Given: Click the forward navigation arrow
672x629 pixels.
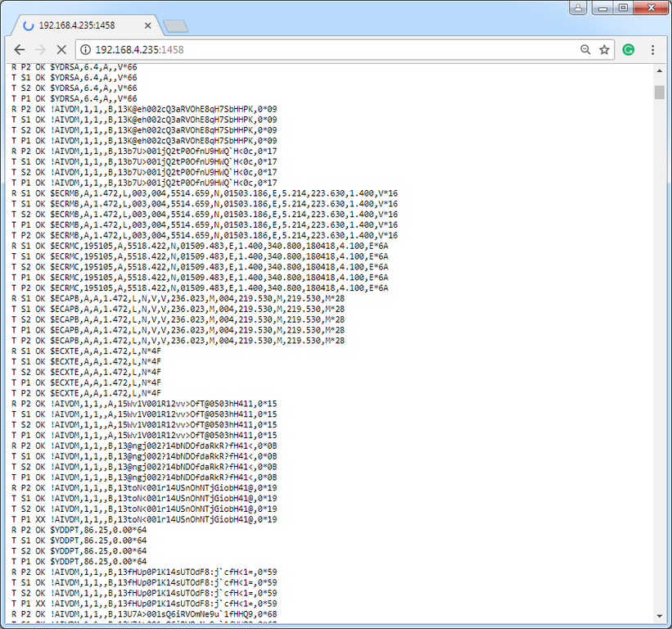Looking at the screenshot, I should [x=40, y=50].
